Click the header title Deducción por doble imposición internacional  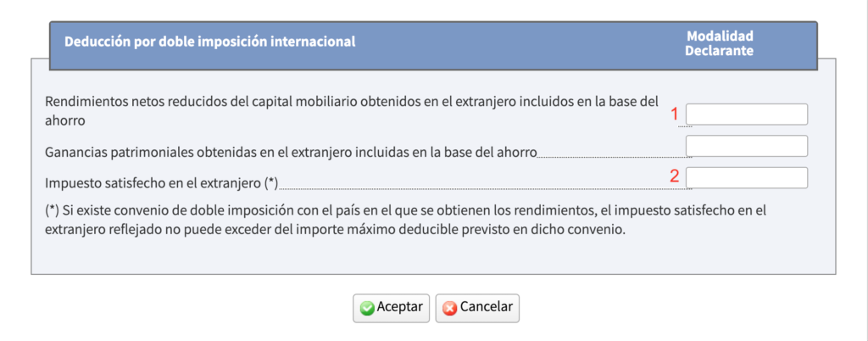point(210,41)
